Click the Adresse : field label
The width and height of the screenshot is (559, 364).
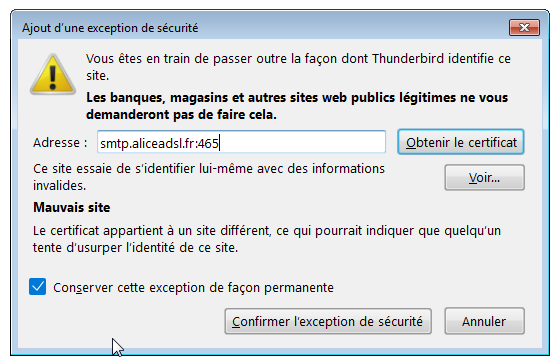[60, 143]
